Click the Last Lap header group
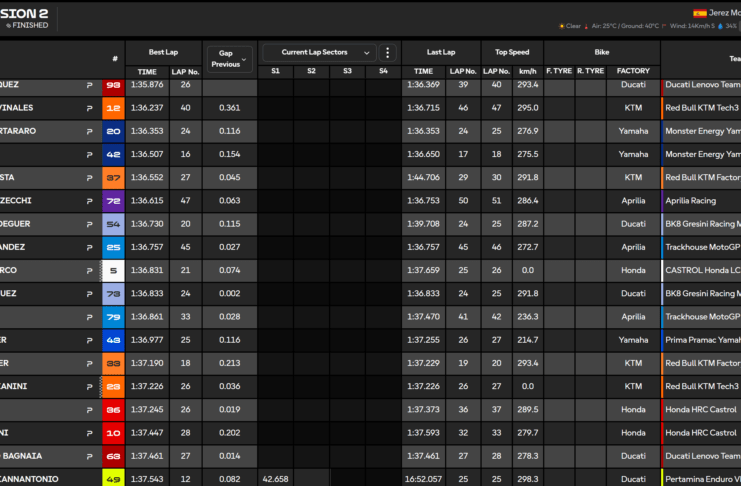The height and width of the screenshot is (486, 741). pos(441,52)
